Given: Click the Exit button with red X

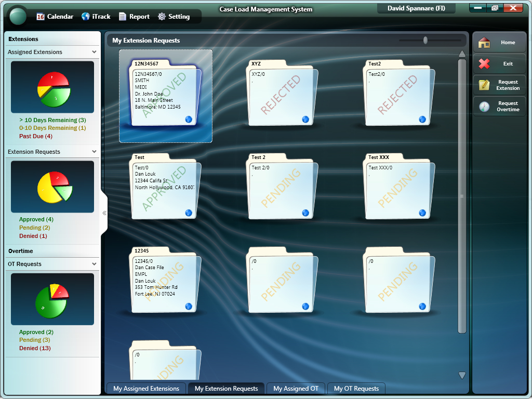Looking at the screenshot, I should (x=499, y=64).
